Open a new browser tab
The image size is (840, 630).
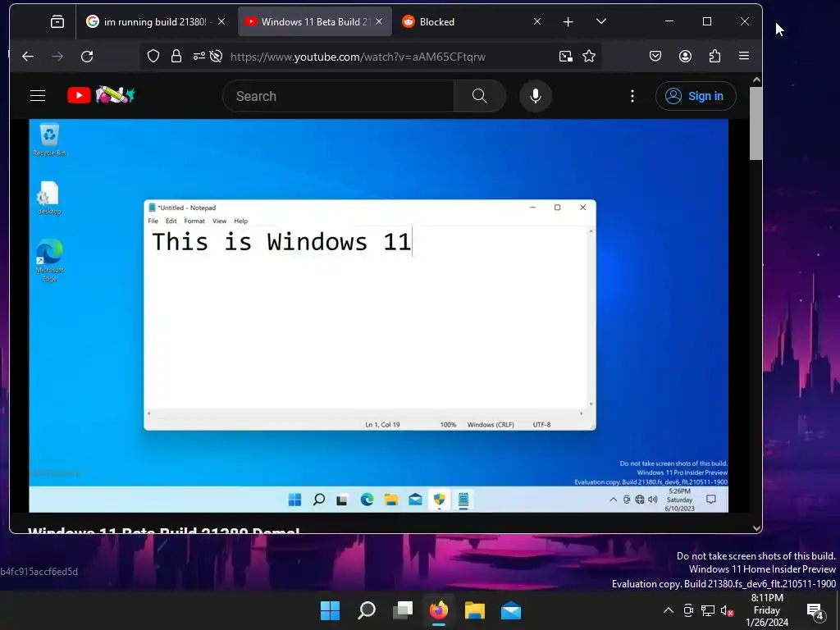pos(568,21)
